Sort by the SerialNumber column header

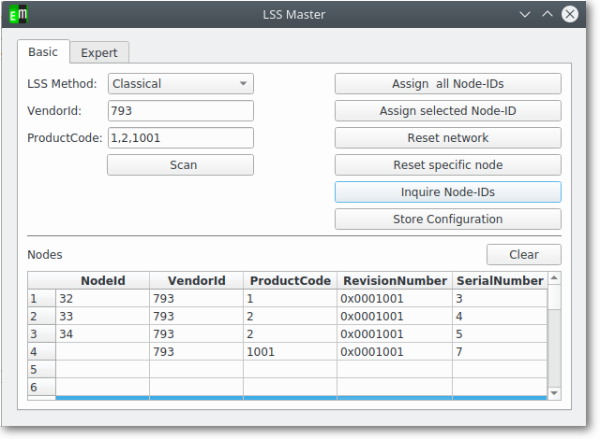pyautogui.click(x=500, y=280)
